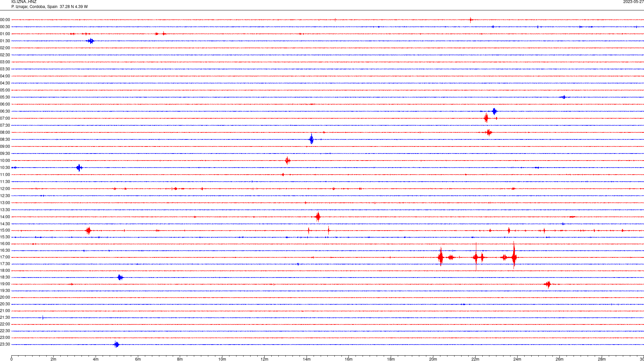Select the 05:30 time label
This screenshot has width=644, height=362.
pos(5,97)
